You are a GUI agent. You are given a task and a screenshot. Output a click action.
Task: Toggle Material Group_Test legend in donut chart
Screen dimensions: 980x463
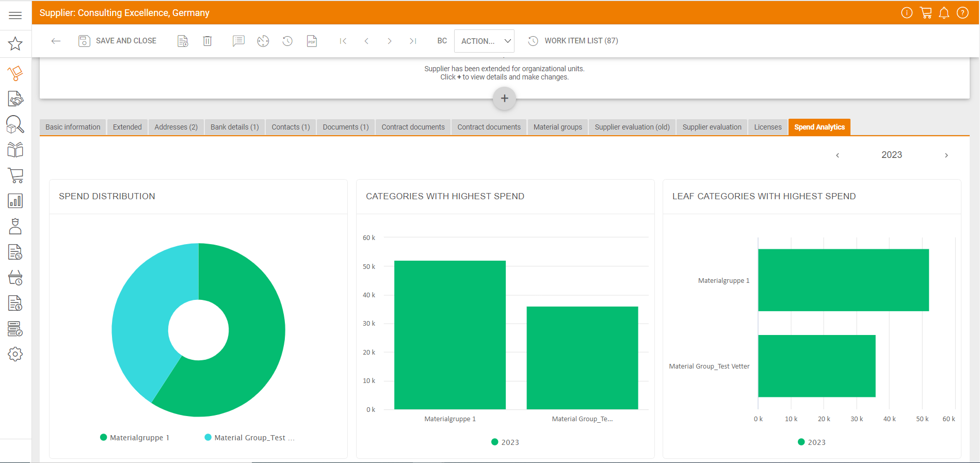coord(250,438)
